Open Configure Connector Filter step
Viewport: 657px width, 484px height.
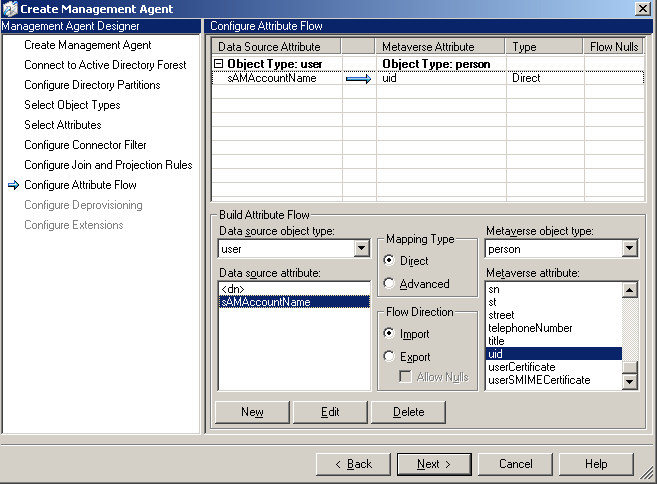(85, 145)
